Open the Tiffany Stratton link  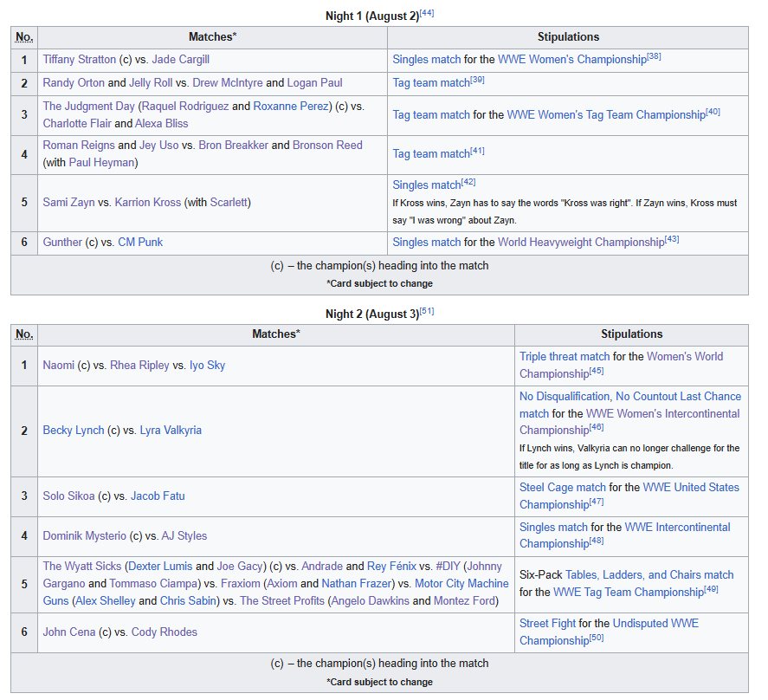click(80, 60)
